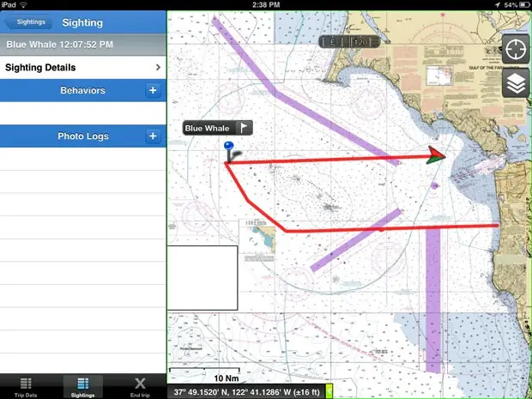Tap the small inset chart thumbnail

(x=257, y=240)
